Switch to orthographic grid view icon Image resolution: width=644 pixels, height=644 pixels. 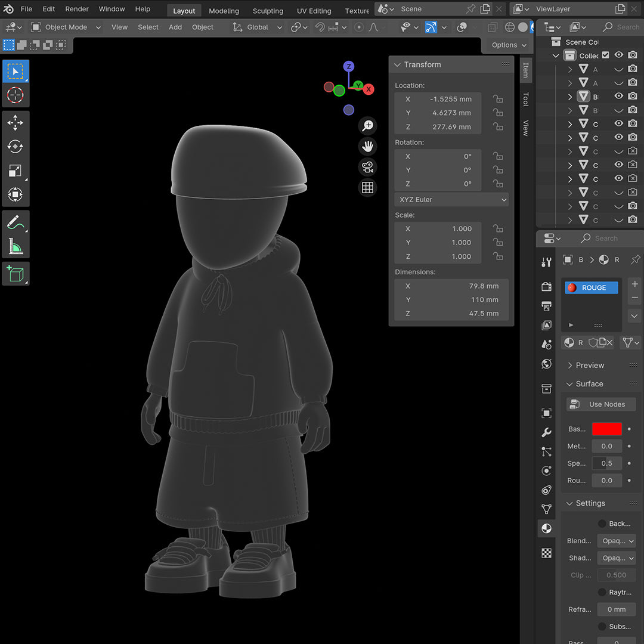point(368,188)
